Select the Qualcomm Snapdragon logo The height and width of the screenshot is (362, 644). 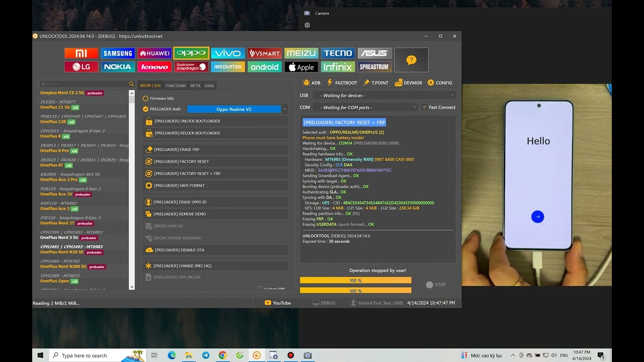[x=191, y=67]
